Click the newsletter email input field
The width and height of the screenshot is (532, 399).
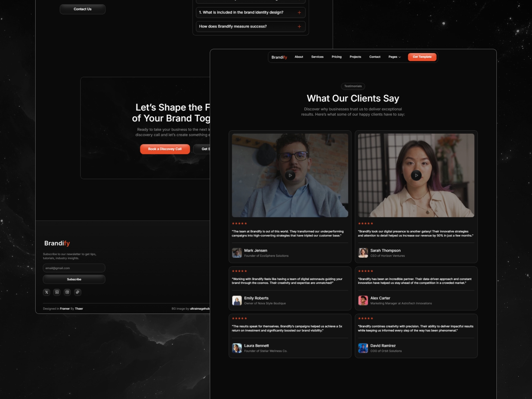point(74,268)
